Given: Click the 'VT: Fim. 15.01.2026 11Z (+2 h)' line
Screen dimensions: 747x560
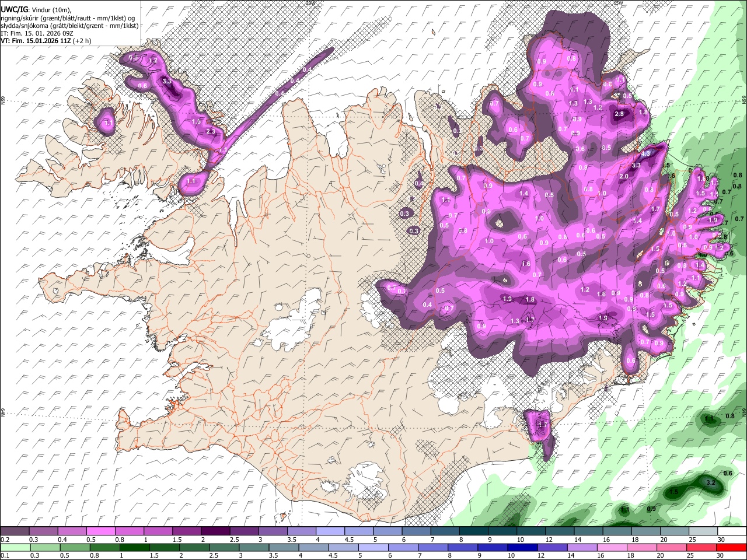Looking at the screenshot, I should pyautogui.click(x=46, y=41).
